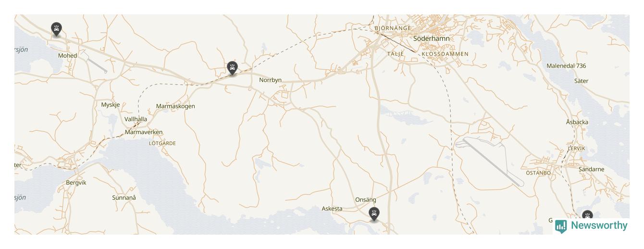Open the Newsworthy logo link
The width and height of the screenshot is (644, 249).
click(591, 226)
